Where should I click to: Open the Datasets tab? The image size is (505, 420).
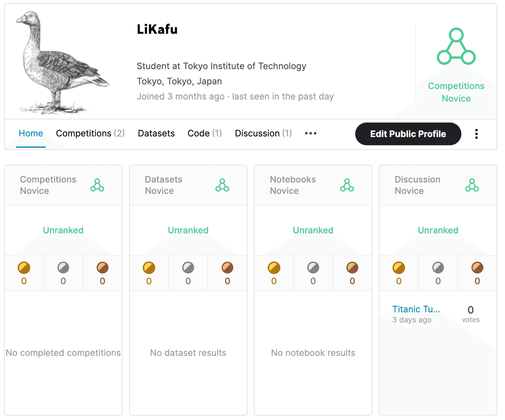(x=156, y=133)
